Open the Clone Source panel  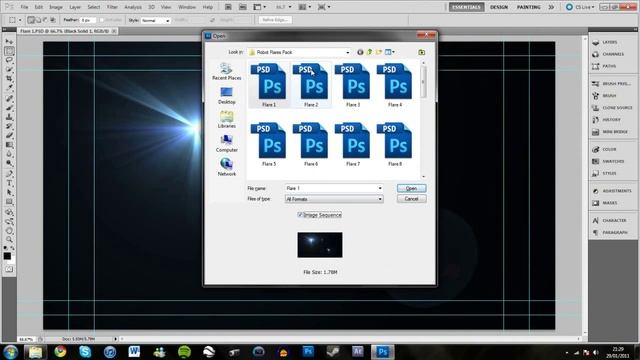click(x=617, y=108)
